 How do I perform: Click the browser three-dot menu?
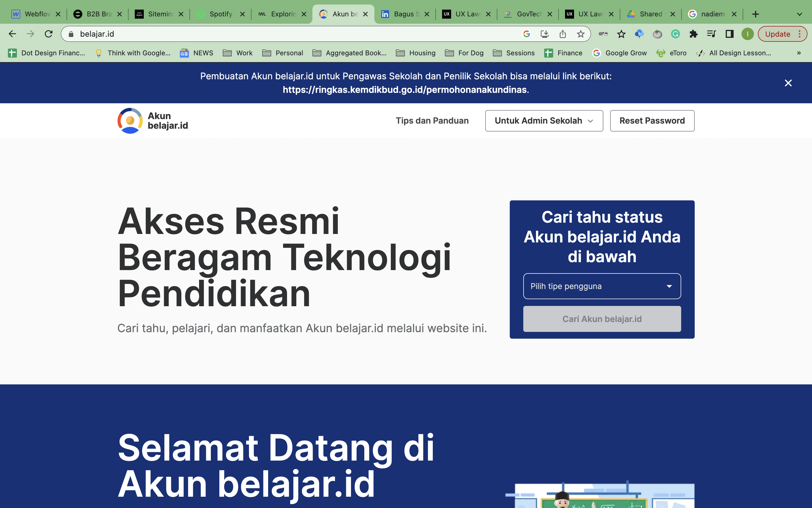[x=800, y=34]
